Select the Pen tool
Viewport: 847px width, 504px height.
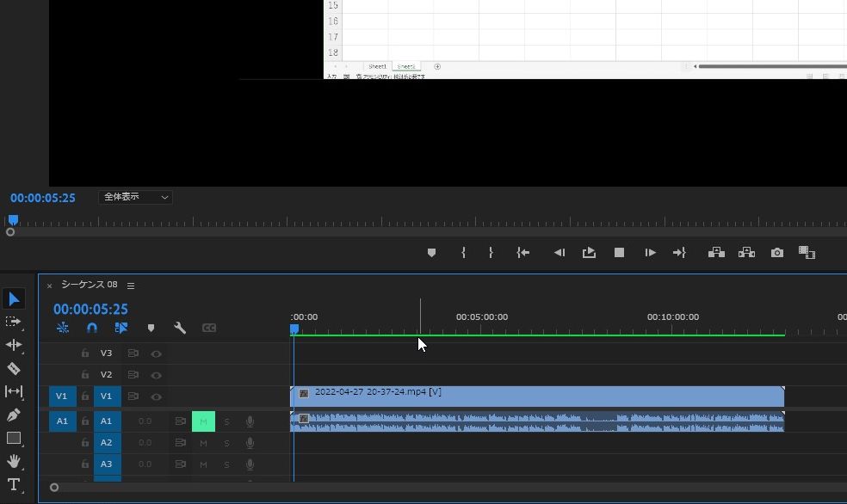pos(14,415)
